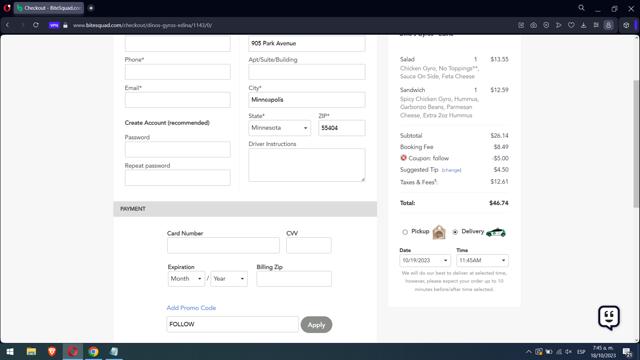Click the Opera logo menu icon
640x360 pixels.
click(7, 8)
